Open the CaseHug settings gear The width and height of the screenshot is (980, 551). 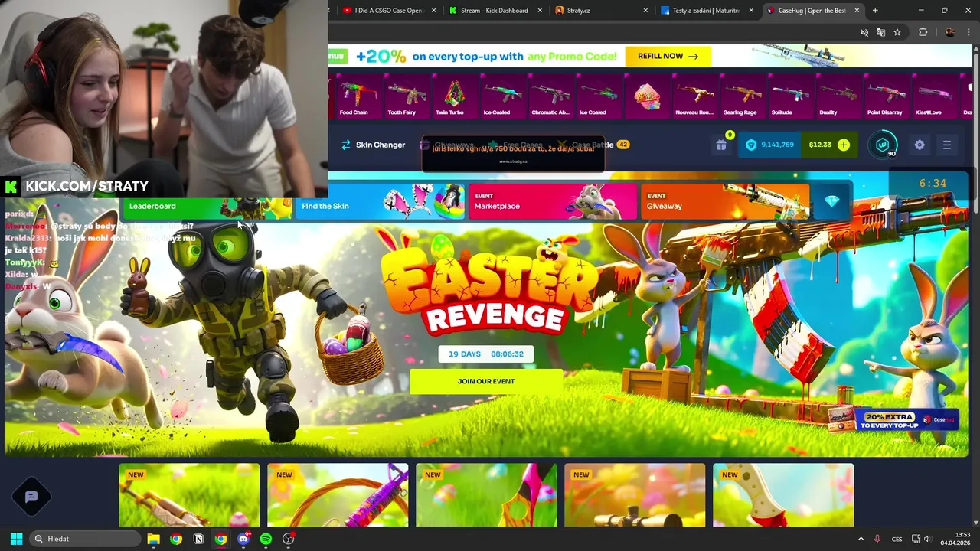click(920, 145)
